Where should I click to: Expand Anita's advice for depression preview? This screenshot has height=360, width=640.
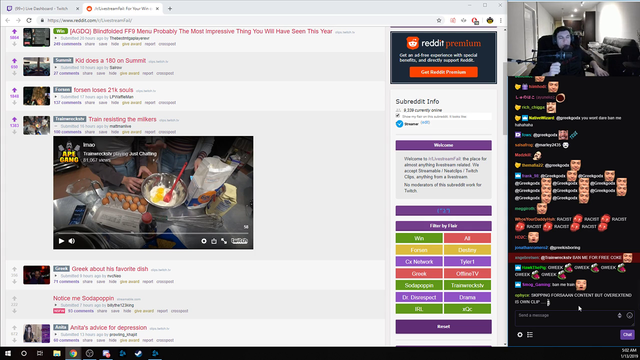[x=56, y=335]
